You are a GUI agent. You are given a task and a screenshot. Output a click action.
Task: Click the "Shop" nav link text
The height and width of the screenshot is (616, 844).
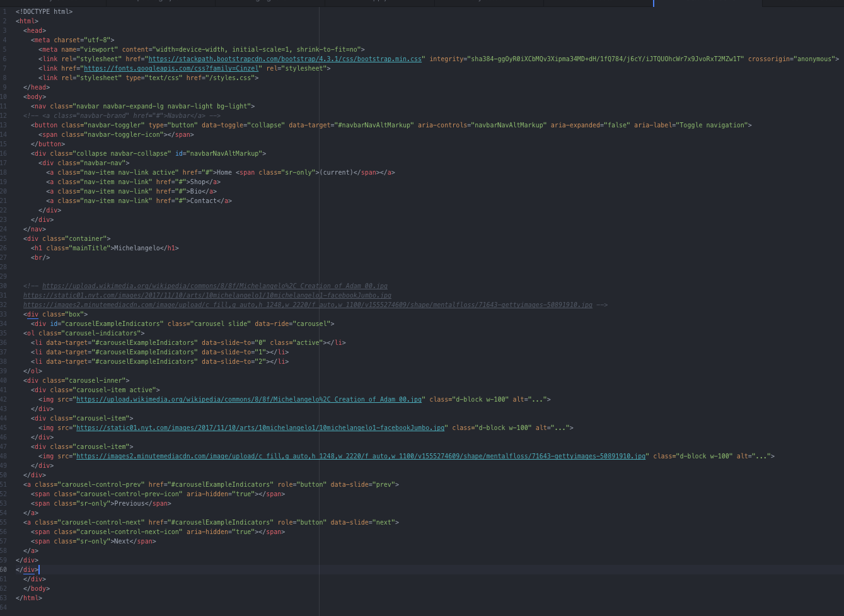pyautogui.click(x=198, y=182)
